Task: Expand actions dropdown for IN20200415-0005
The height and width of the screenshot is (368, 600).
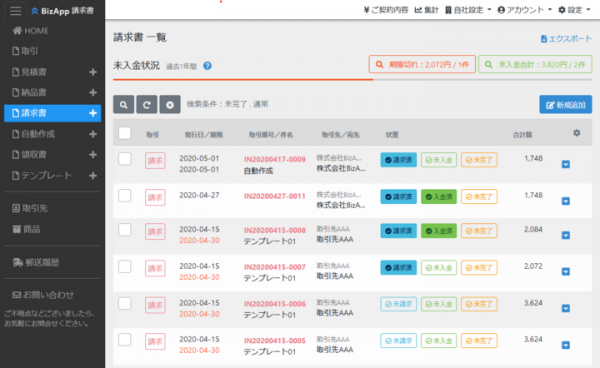Action: click(x=566, y=345)
